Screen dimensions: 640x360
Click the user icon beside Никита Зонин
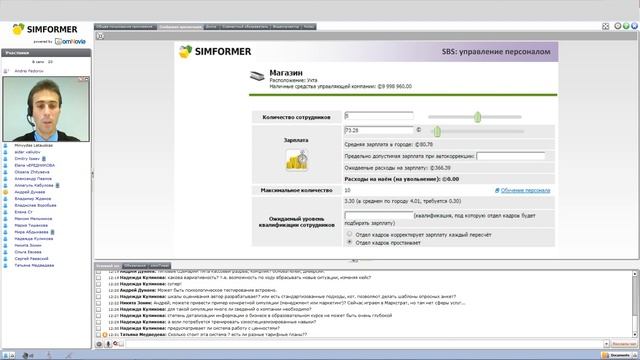6,245
